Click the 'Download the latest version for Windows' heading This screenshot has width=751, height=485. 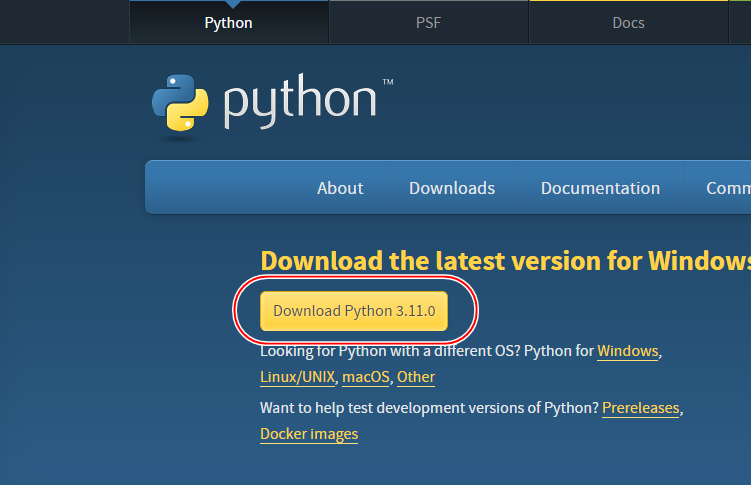click(x=505, y=261)
